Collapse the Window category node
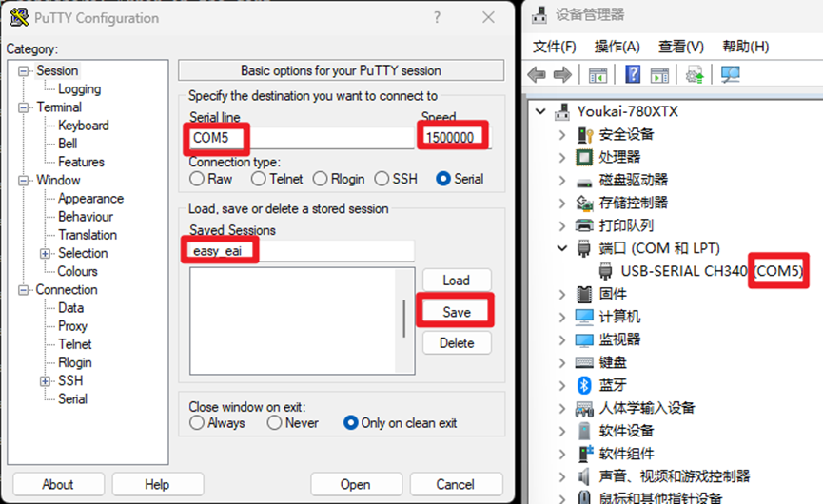 (23, 181)
